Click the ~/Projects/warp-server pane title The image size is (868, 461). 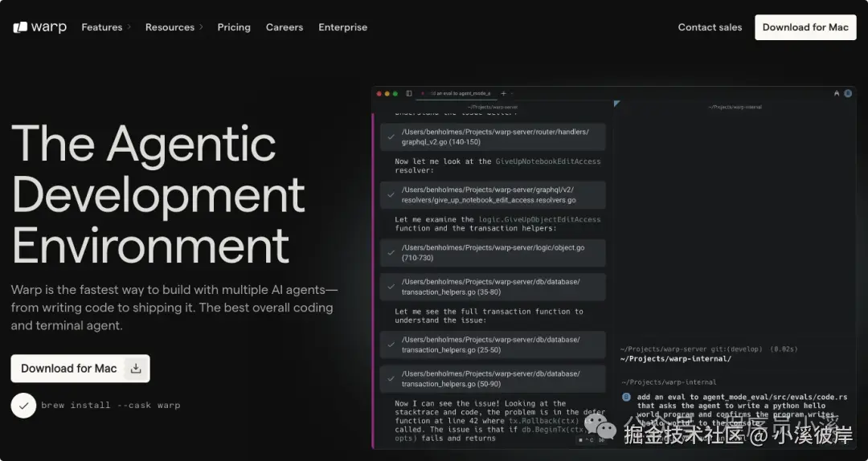pos(493,107)
